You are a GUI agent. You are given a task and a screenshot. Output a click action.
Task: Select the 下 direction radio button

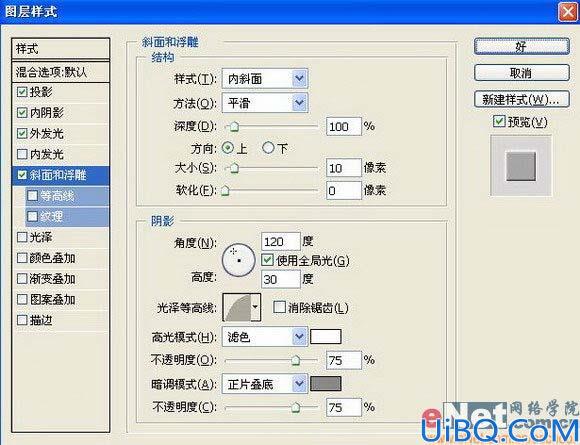tap(268, 148)
